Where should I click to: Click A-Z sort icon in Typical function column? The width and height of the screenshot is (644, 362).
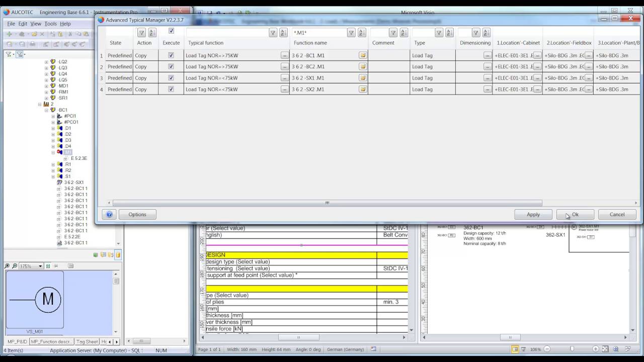[284, 33]
